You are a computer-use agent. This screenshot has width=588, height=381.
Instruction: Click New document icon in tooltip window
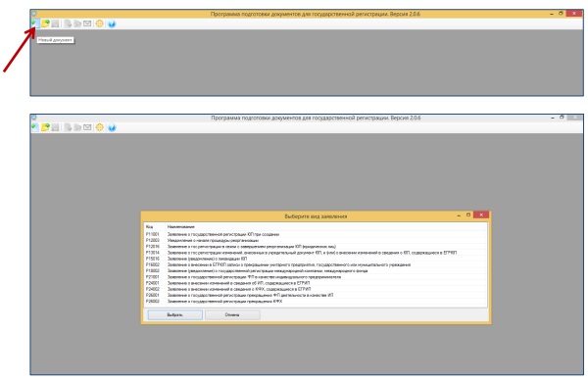34,24
